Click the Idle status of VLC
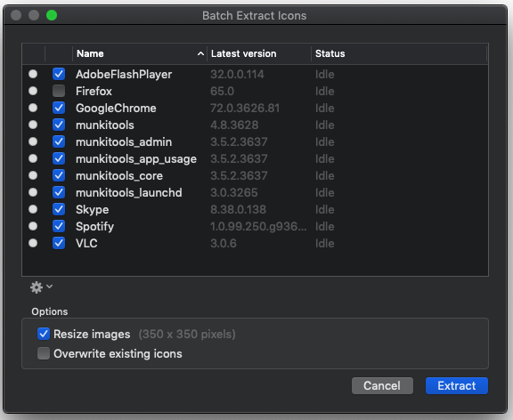Image resolution: width=513 pixels, height=420 pixels. (x=324, y=244)
